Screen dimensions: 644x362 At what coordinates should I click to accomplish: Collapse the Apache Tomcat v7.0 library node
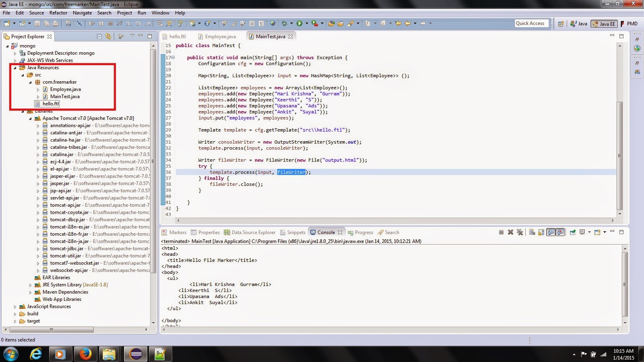30,118
